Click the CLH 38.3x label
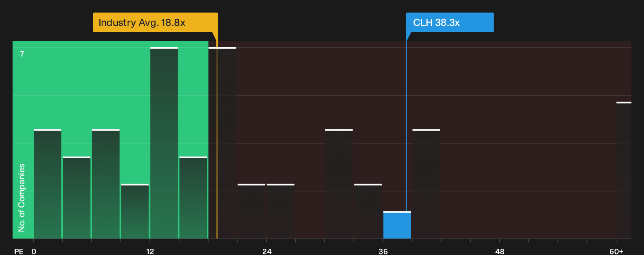644x255 pixels. (x=450, y=22)
